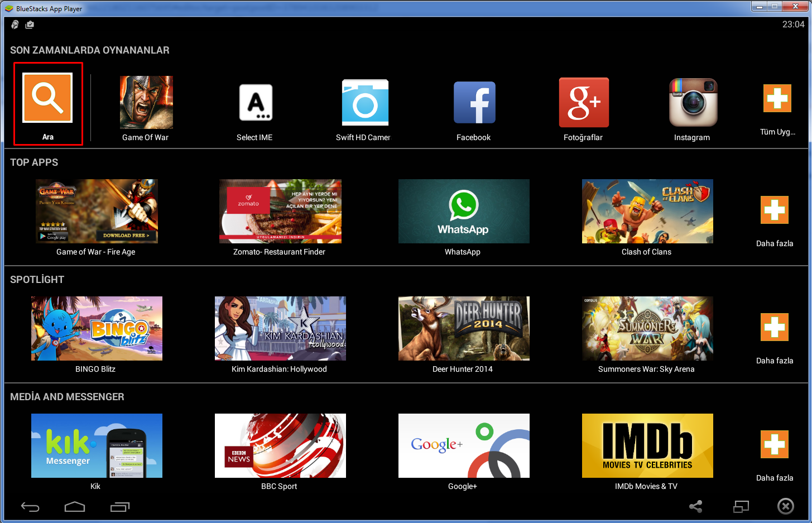The image size is (812, 523).
Task: Click the circled X close icon in bottom bar
Action: (786, 506)
